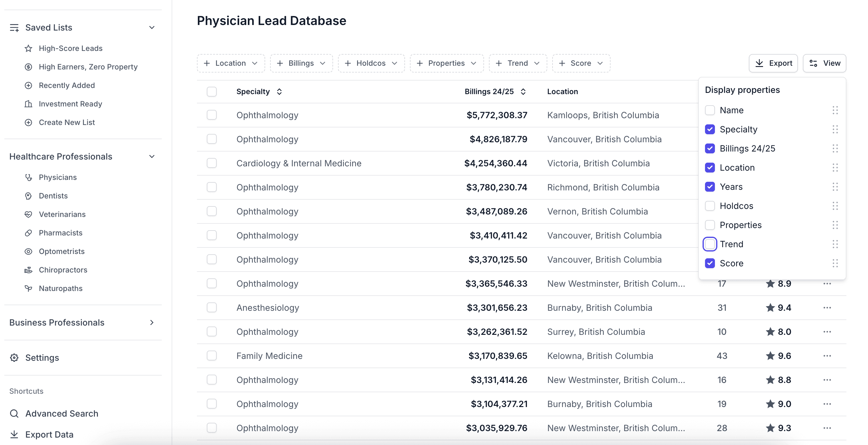Viewport: 868px width, 445px height.
Task: Uncheck the Score display property
Action: pyautogui.click(x=710, y=263)
